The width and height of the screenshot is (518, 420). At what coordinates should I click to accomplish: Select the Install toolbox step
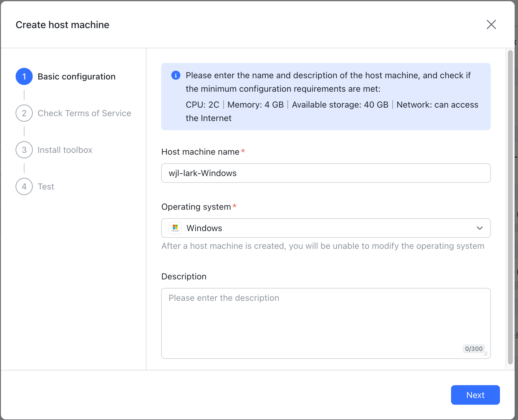pyautogui.click(x=65, y=150)
